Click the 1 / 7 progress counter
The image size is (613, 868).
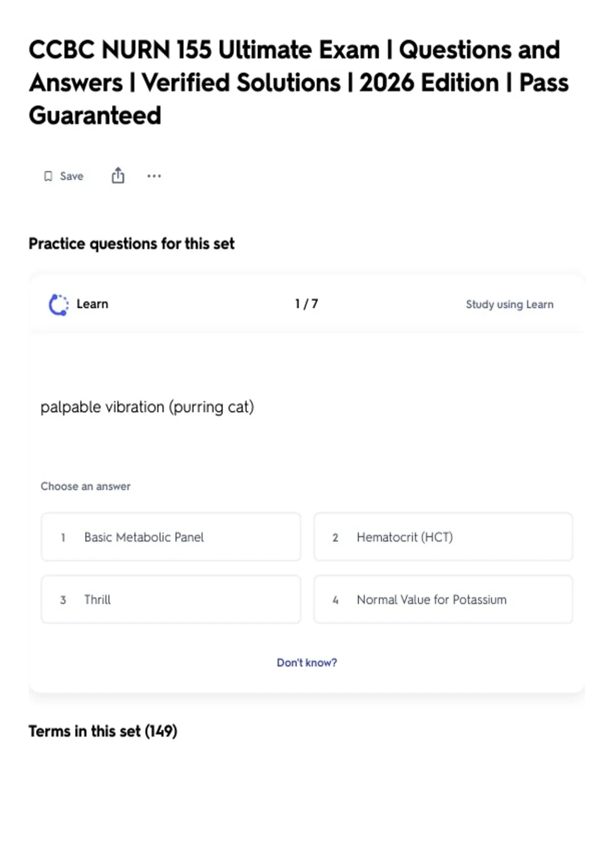[306, 304]
